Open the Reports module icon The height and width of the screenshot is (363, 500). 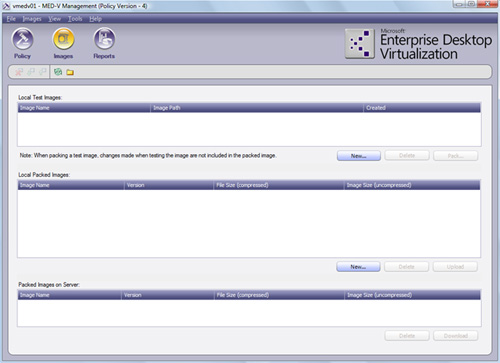[104, 39]
